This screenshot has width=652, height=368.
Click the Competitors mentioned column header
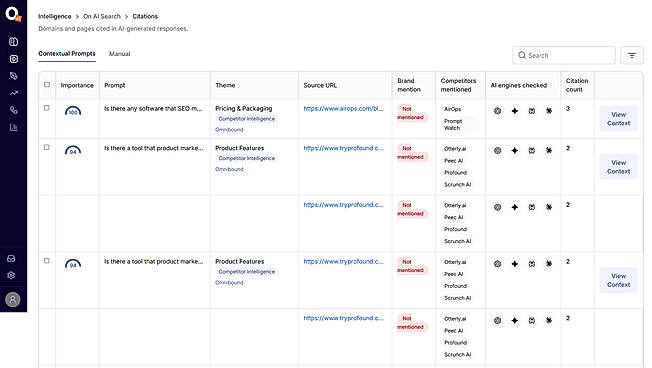click(458, 85)
